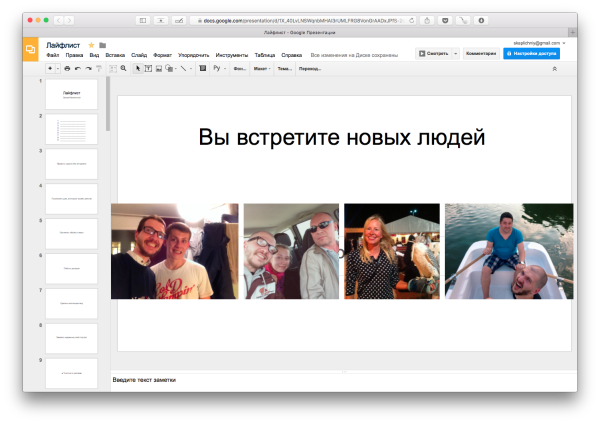Click the undo arrow icon
600x424 pixels.
77,69
